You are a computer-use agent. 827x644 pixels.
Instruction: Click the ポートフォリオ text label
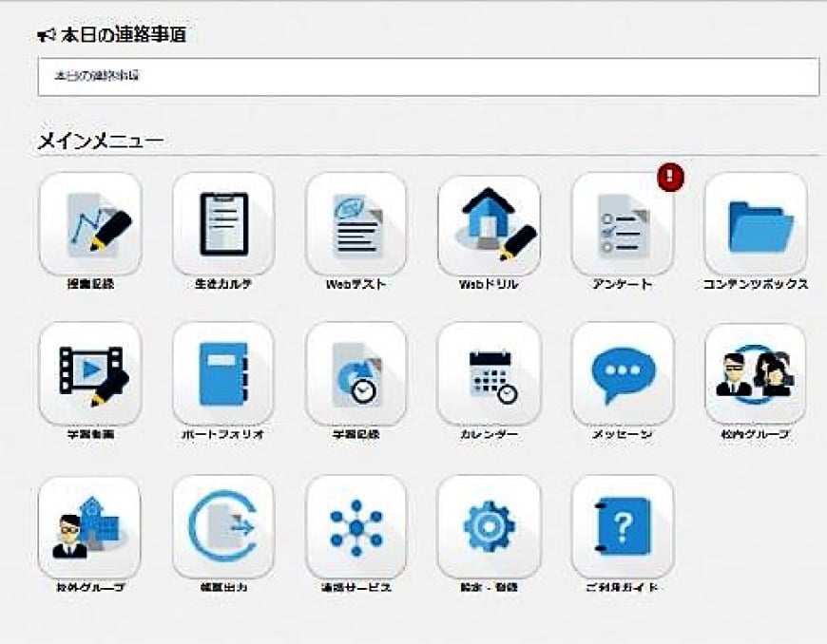(x=223, y=435)
